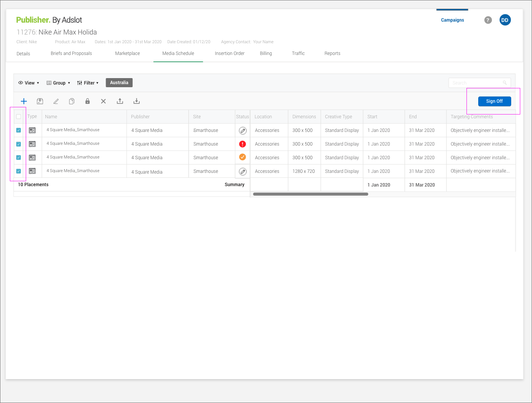Click the delete X toolbar icon
This screenshot has height=403, width=532.
pyautogui.click(x=103, y=101)
